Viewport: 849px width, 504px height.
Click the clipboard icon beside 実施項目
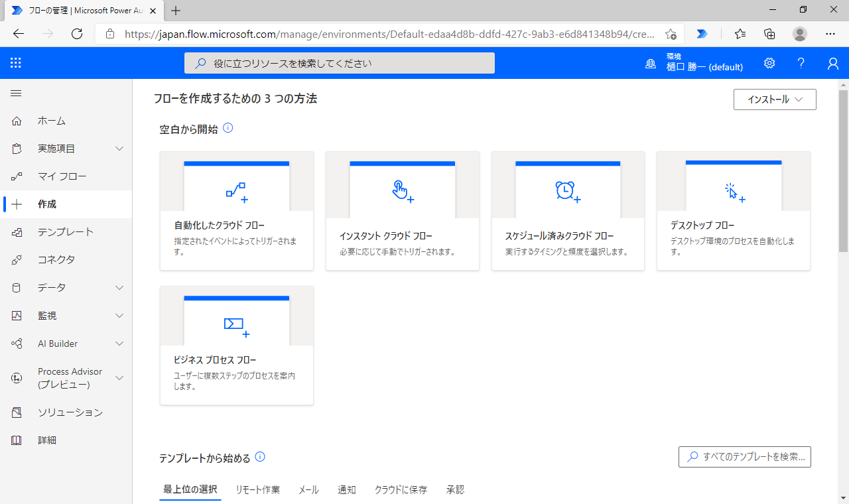tap(17, 149)
